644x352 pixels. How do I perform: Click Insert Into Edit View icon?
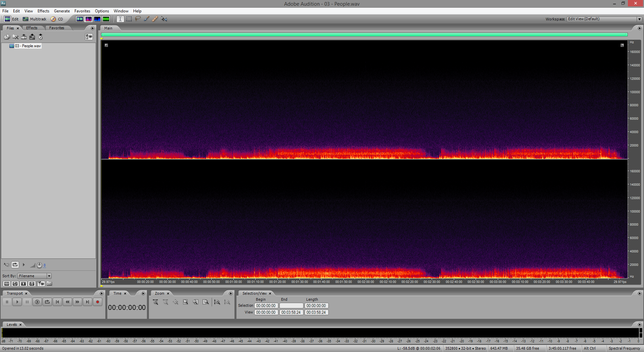(x=24, y=37)
